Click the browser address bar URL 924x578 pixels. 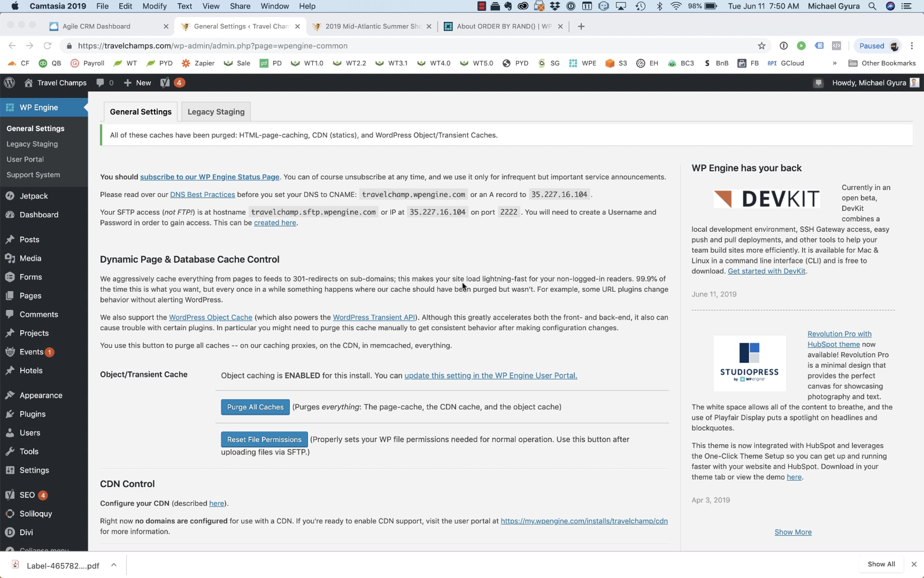[213, 46]
